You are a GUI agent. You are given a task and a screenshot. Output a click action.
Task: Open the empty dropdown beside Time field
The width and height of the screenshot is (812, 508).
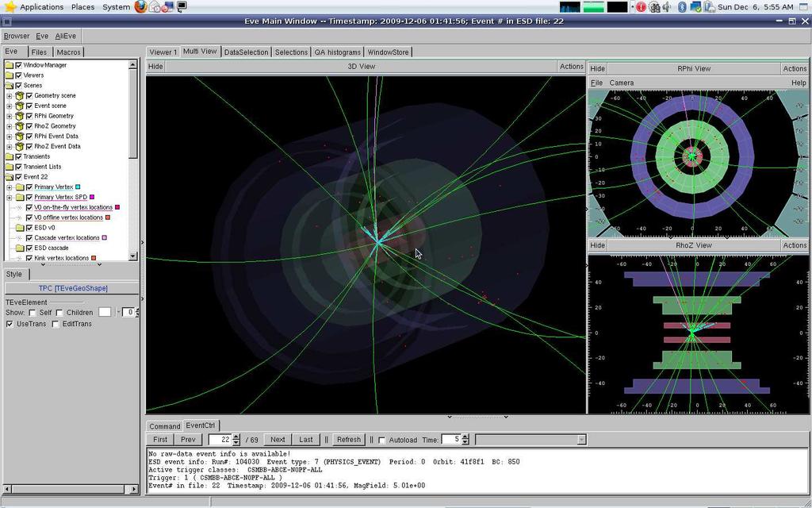tap(530, 440)
